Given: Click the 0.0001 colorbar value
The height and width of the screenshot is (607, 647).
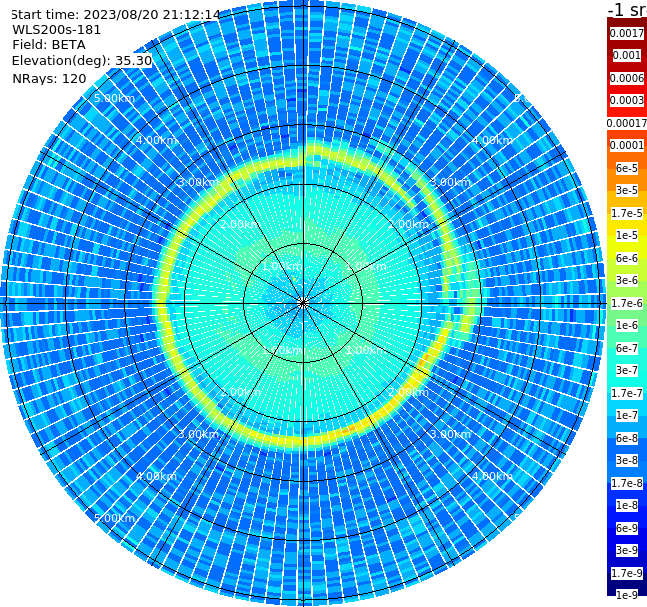Looking at the screenshot, I should (627, 145).
